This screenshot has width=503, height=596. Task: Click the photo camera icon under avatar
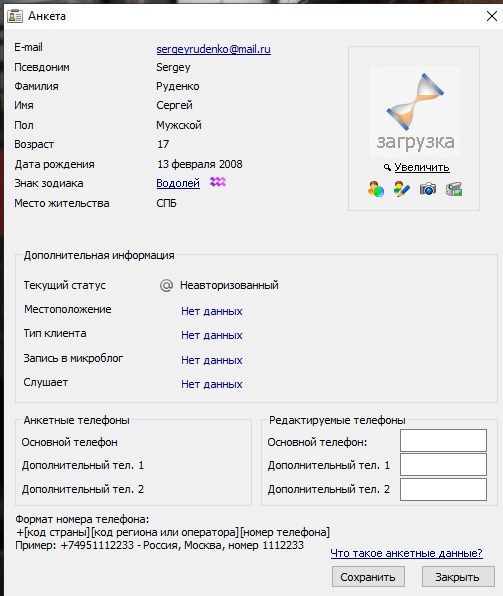[x=428, y=189]
